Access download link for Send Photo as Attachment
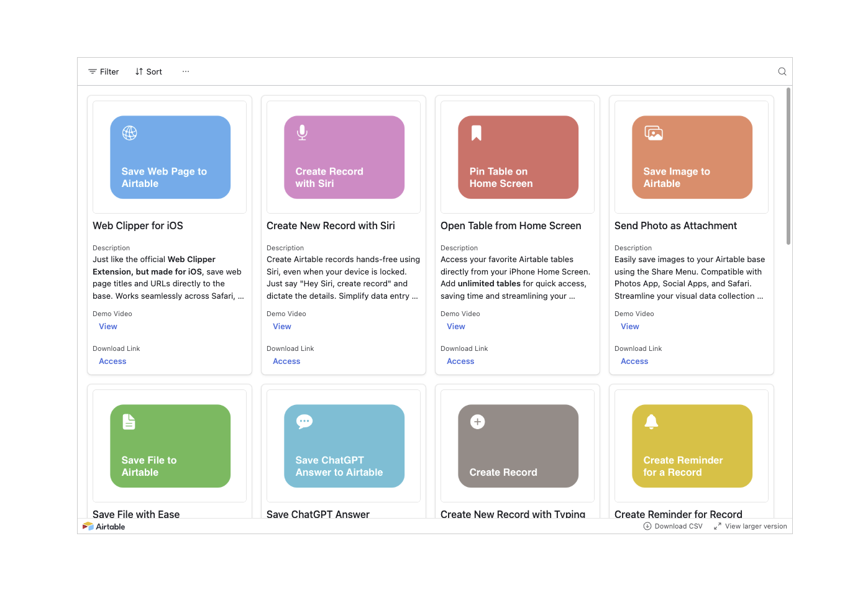Viewport: 868px width, 595px height. [634, 361]
